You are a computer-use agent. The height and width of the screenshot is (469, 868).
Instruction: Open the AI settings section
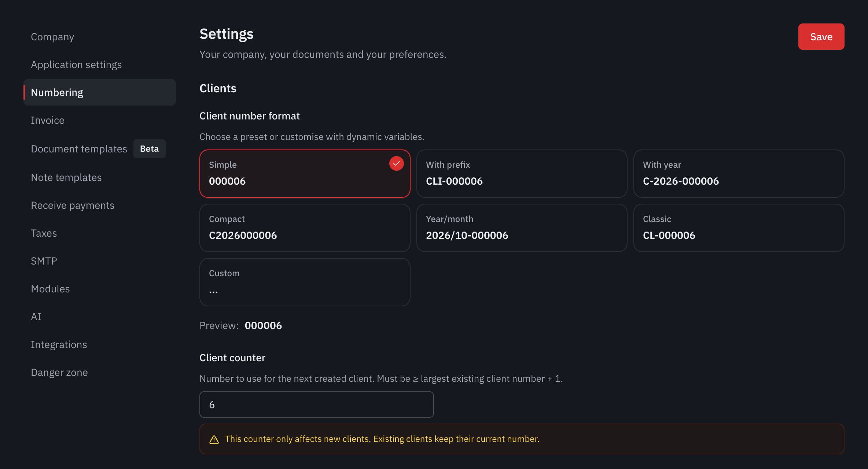click(x=100, y=317)
